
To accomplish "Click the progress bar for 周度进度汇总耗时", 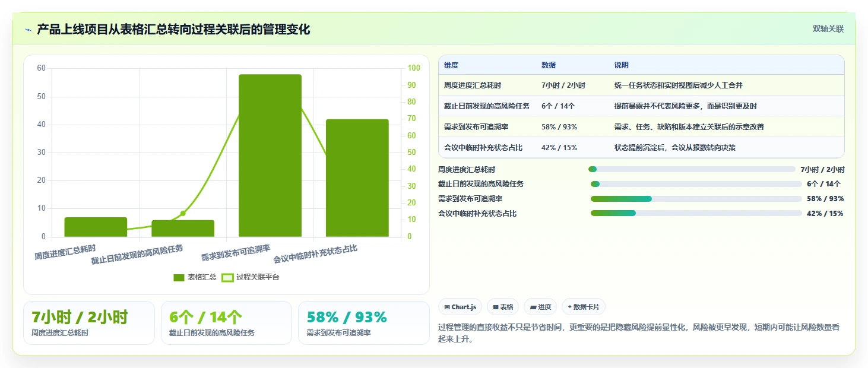I will (x=692, y=169).
